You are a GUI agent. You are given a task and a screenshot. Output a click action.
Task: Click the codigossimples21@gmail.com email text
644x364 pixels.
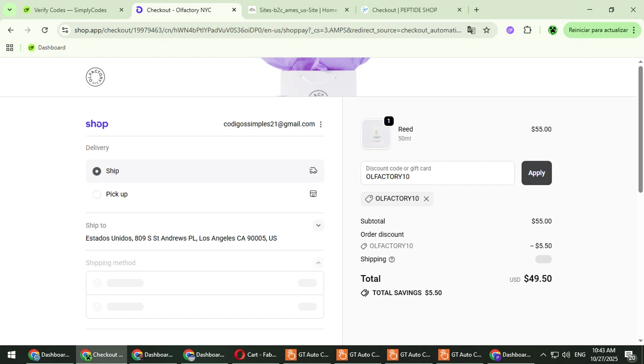tap(269, 124)
